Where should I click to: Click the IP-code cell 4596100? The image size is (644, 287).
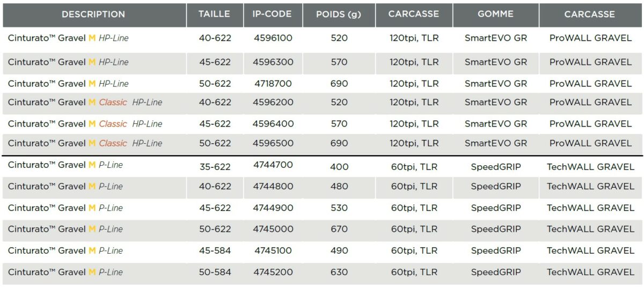pyautogui.click(x=273, y=38)
